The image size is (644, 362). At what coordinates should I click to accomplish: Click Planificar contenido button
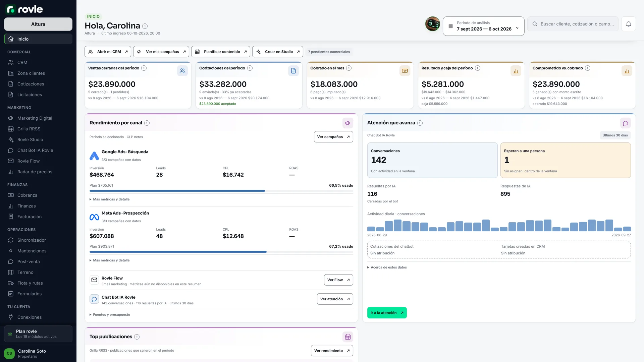click(221, 52)
